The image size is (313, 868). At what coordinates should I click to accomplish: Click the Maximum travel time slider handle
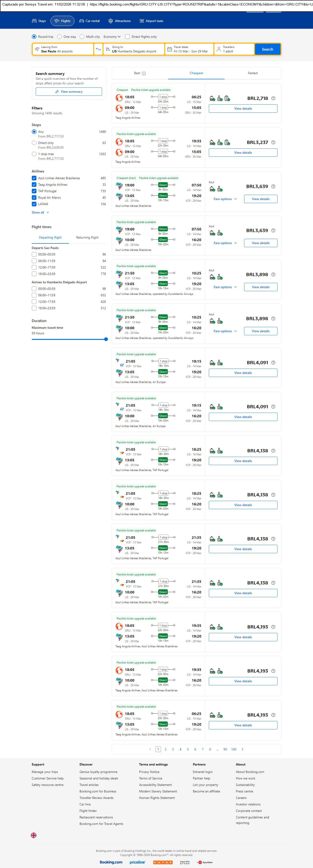[x=106, y=339]
